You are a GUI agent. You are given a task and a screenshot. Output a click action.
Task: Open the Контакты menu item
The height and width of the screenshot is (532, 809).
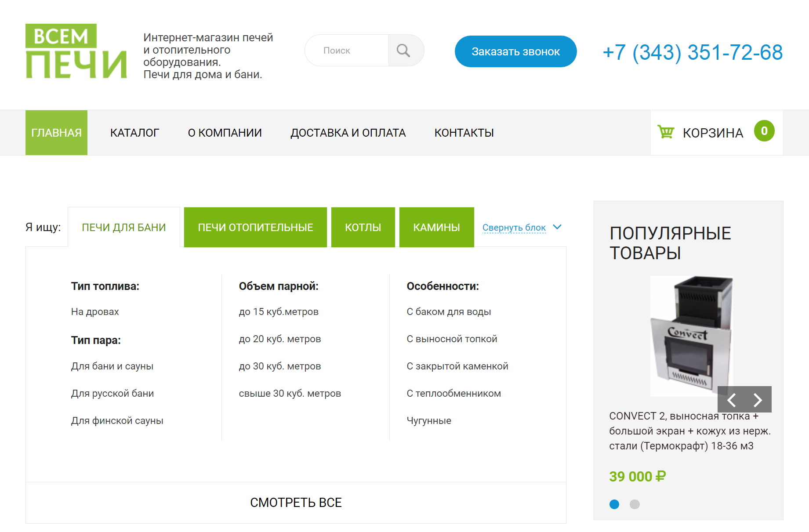click(464, 133)
